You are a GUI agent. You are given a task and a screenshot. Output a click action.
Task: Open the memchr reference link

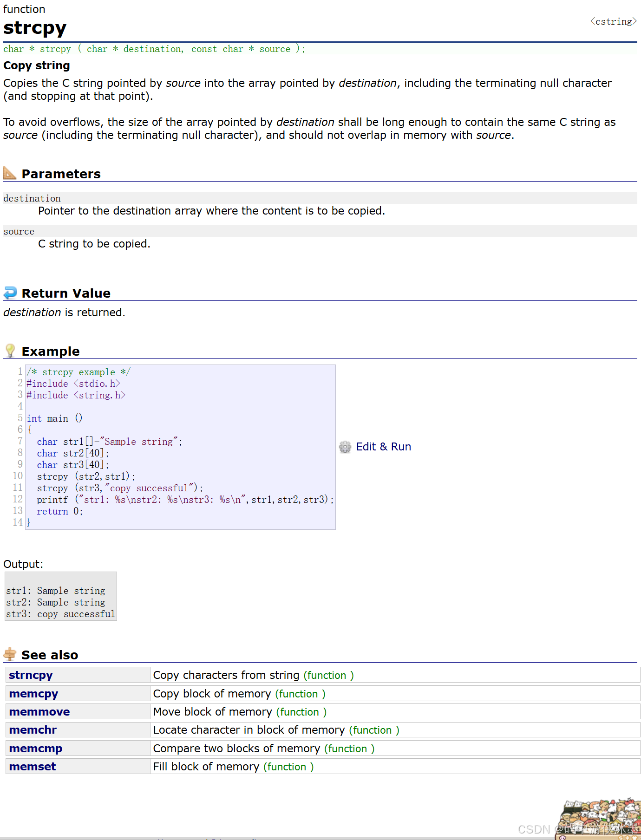coord(33,730)
